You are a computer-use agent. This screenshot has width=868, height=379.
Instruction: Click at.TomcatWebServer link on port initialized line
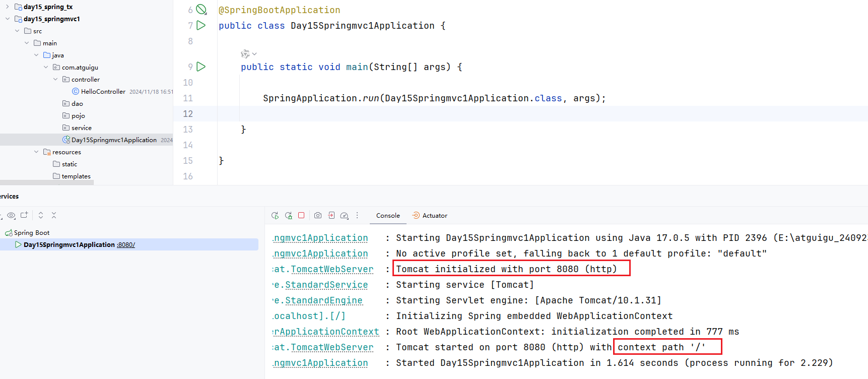323,269
